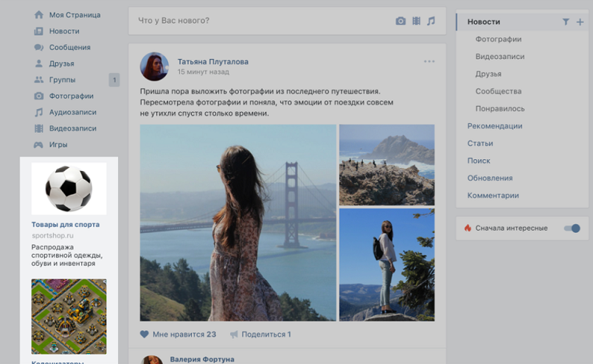Image resolution: width=593 pixels, height=364 pixels.
Task: Open the three-dots menu on Татьяна's post
Action: tap(429, 61)
